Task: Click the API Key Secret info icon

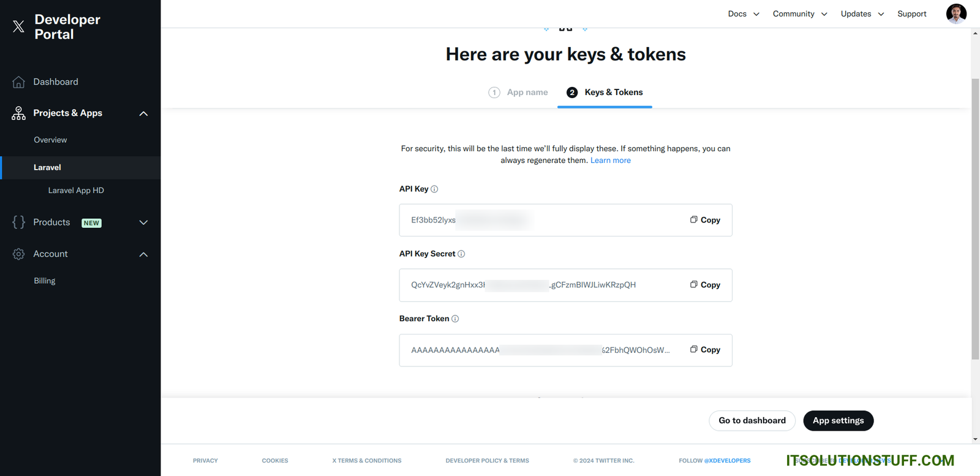Action: point(461,254)
